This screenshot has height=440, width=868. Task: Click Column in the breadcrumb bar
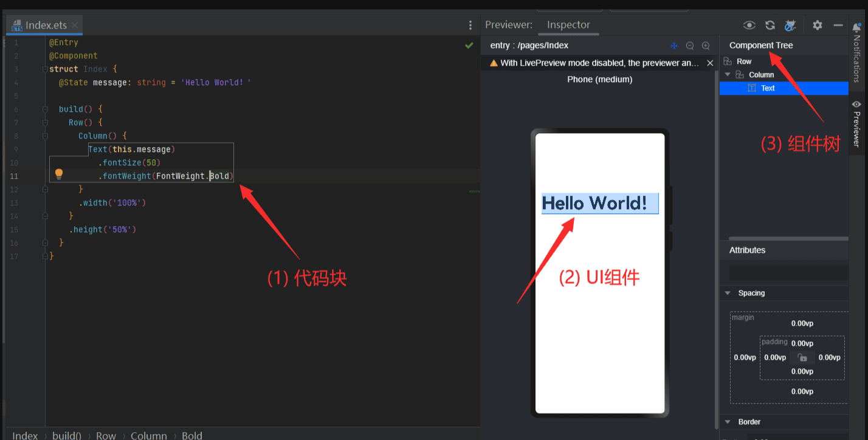(149, 435)
